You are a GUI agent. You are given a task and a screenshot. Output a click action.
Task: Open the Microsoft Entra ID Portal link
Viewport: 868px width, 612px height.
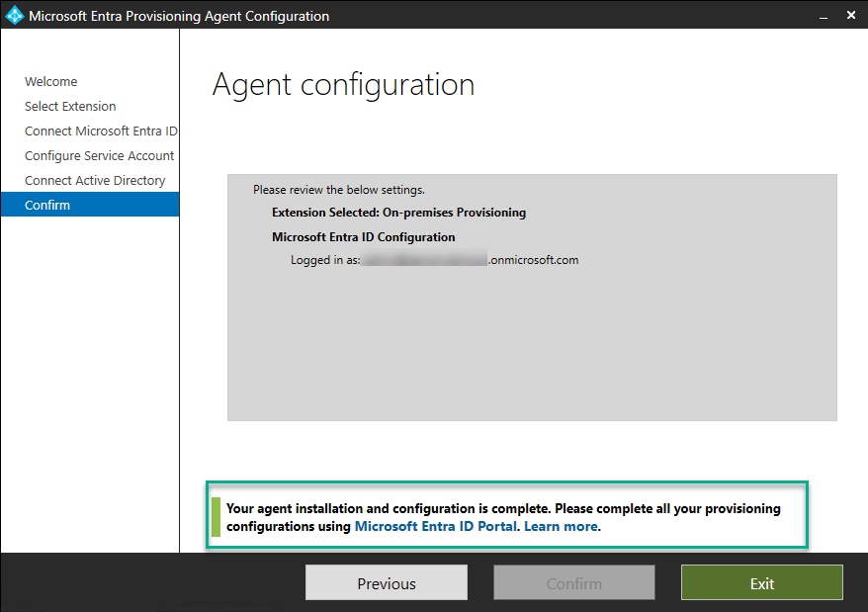point(435,527)
